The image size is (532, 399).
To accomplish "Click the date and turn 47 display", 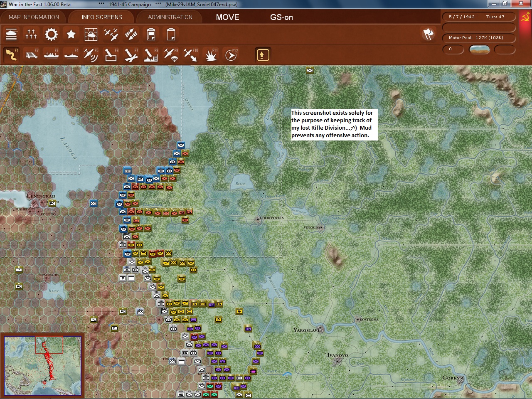I will [x=479, y=17].
